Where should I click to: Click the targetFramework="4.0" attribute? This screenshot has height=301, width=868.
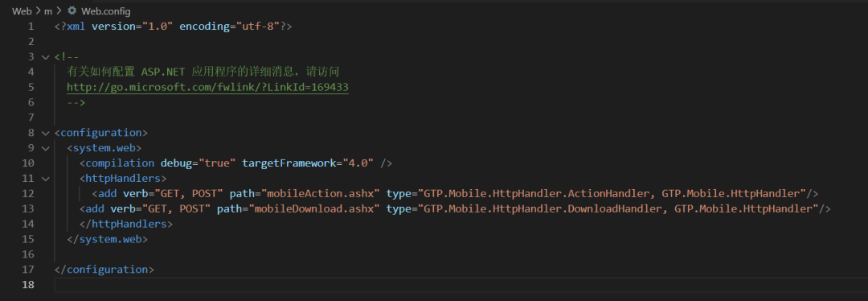[309, 163]
